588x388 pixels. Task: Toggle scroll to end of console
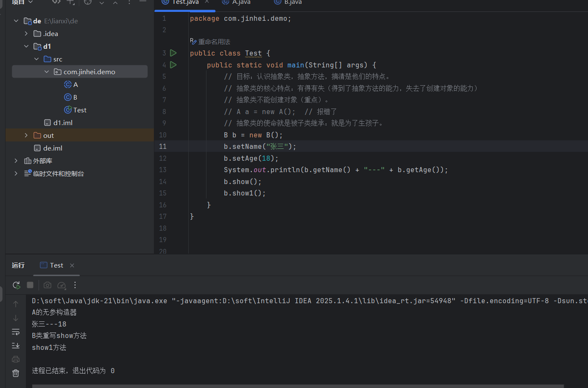[16, 346]
